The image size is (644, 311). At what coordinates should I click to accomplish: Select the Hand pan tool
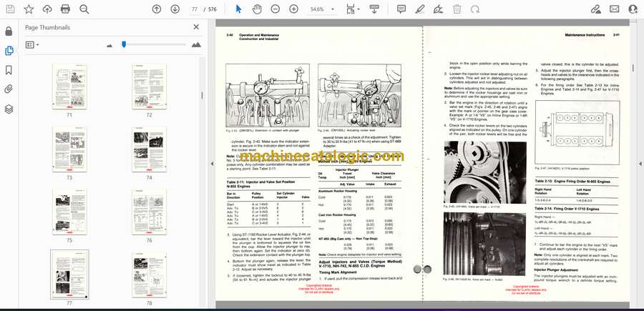coord(258,9)
